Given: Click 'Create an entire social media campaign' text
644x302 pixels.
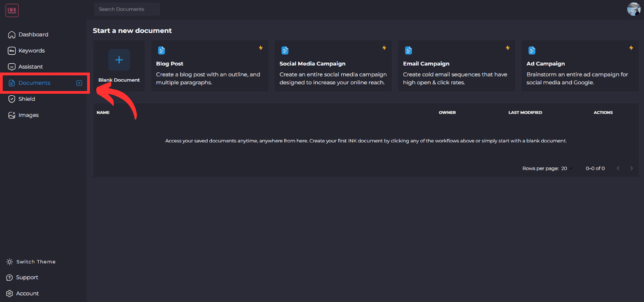Looking at the screenshot, I should tap(333, 78).
